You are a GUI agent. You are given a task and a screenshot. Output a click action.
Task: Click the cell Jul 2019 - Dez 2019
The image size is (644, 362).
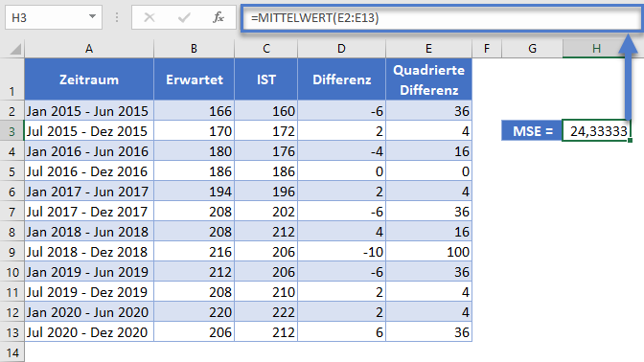coord(89,292)
